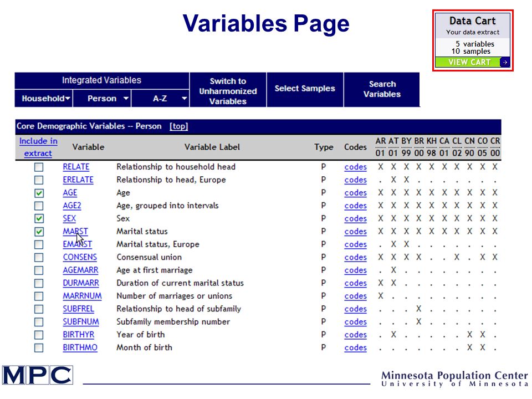The height and width of the screenshot is (399, 532).
Task: View codes for Consensual union
Action: pyautogui.click(x=356, y=257)
